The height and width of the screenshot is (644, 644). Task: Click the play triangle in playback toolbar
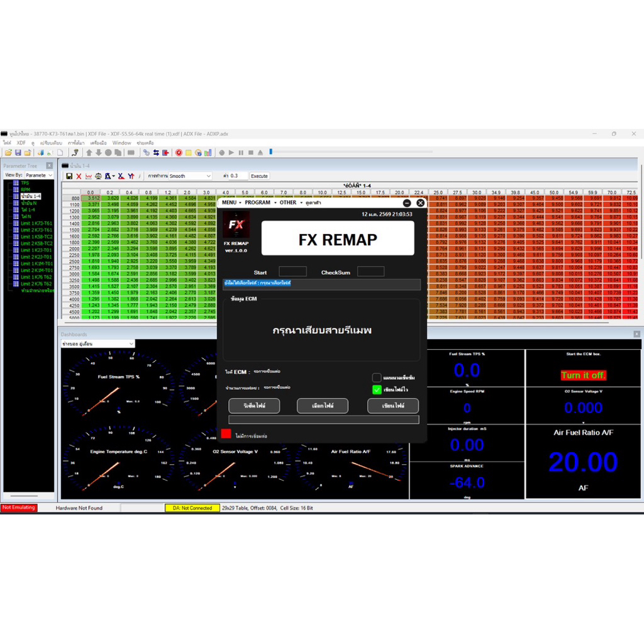[231, 153]
